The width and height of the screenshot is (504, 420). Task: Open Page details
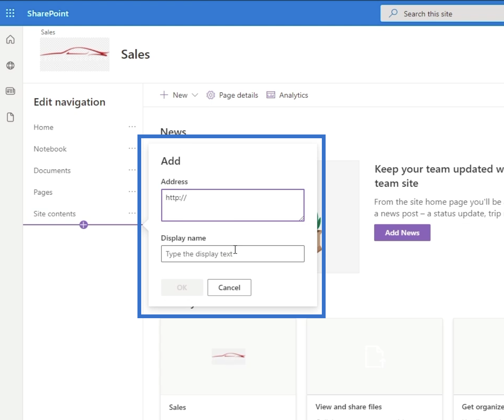[238, 95]
